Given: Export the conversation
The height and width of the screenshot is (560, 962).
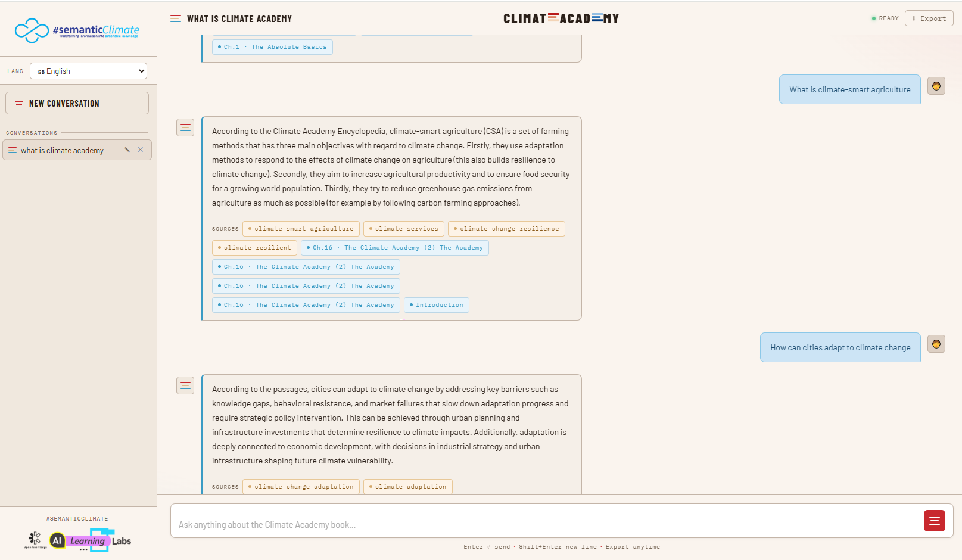Looking at the screenshot, I should click(x=929, y=18).
